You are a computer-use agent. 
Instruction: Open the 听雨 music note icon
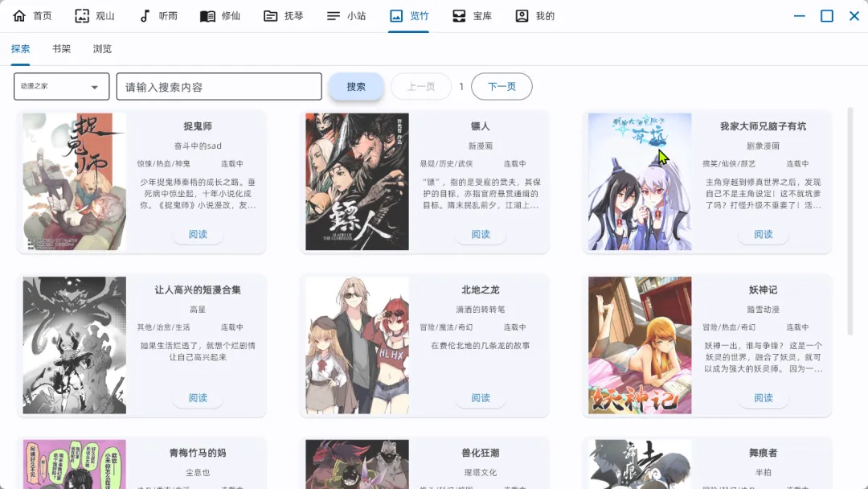pyautogui.click(x=145, y=15)
